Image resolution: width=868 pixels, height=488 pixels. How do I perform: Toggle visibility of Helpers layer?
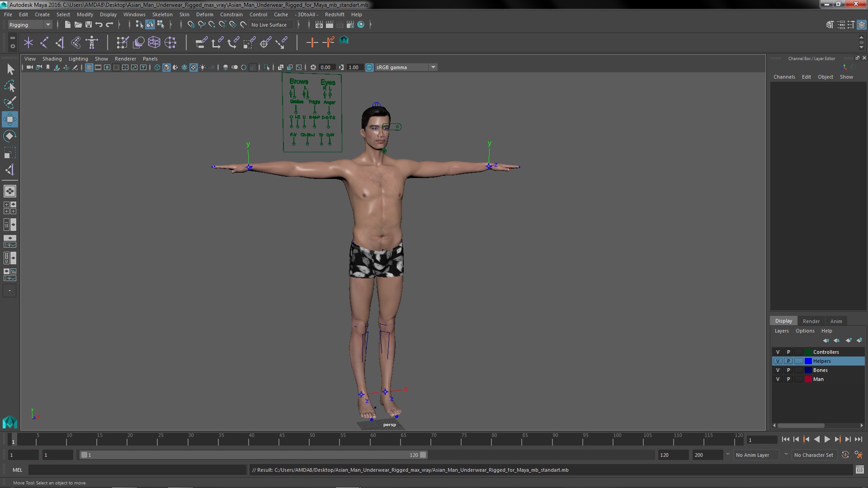coord(778,361)
